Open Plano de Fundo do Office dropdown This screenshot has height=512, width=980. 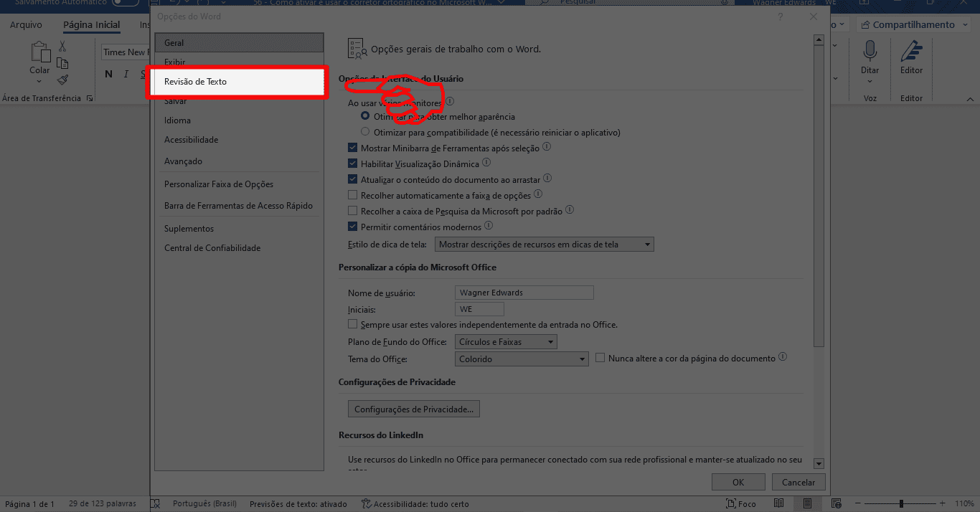(x=506, y=342)
